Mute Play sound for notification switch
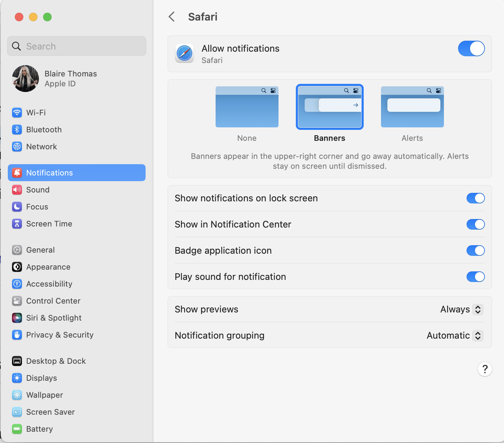This screenshot has height=443, width=504. click(x=476, y=277)
